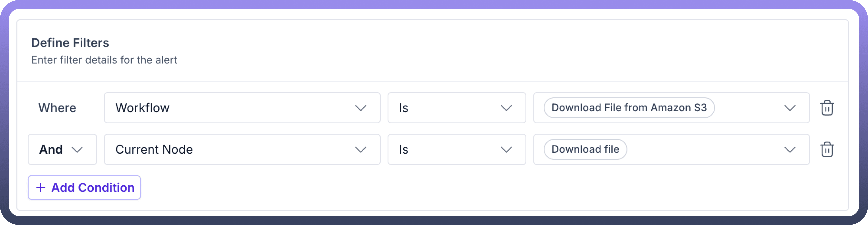Click the chevron in the Download file value field

click(x=789, y=149)
